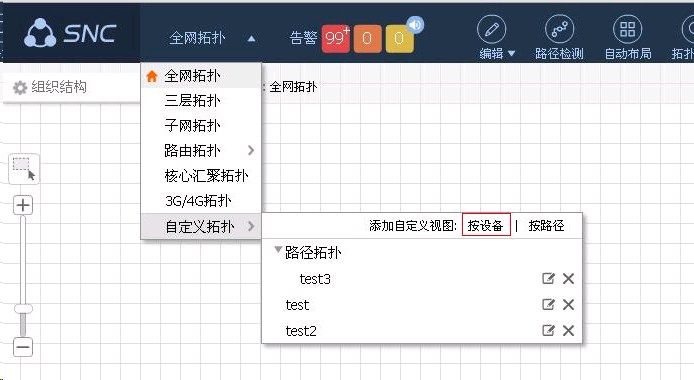Start 路径检测 path detection
The image size is (694, 380).
tap(559, 30)
